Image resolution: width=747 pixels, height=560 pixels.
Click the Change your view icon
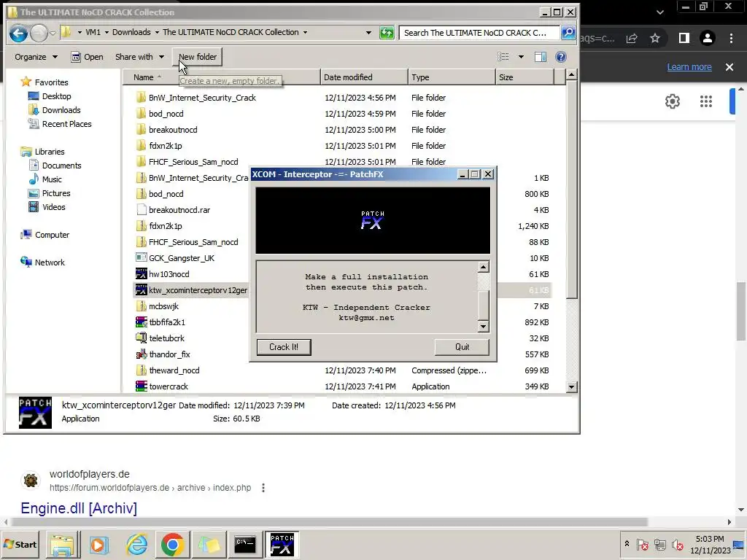click(503, 57)
